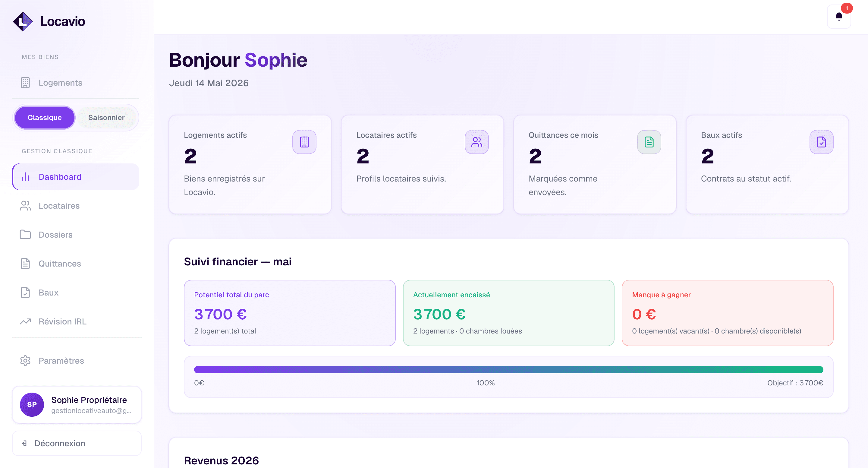The height and width of the screenshot is (468, 868).
Task: Click the financial progress bar
Action: click(508, 369)
